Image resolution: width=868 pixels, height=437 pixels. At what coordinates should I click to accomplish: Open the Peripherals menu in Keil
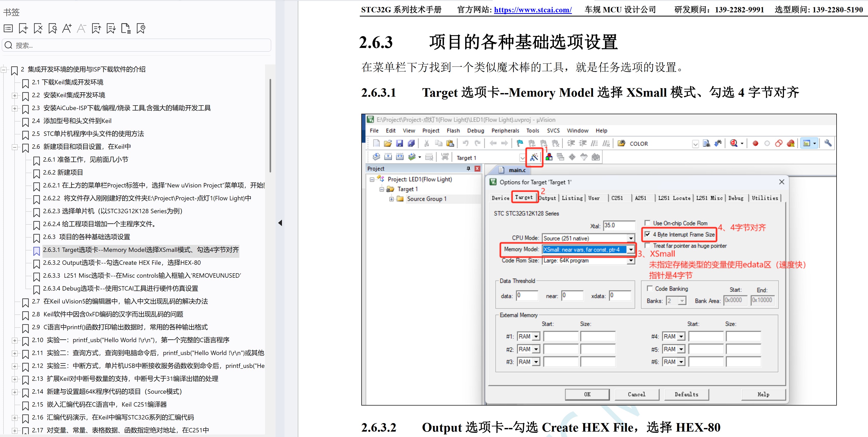[x=505, y=130]
